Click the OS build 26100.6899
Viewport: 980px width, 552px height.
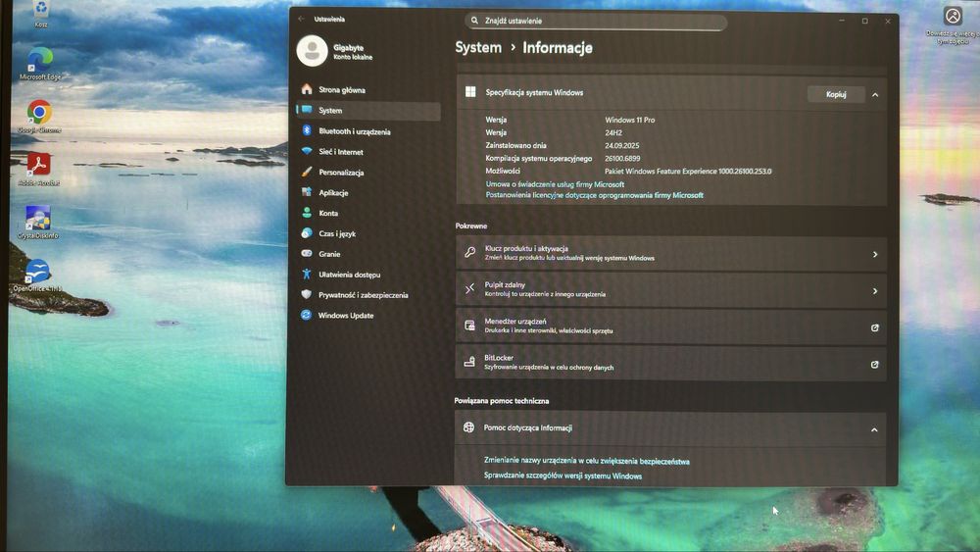622,159
